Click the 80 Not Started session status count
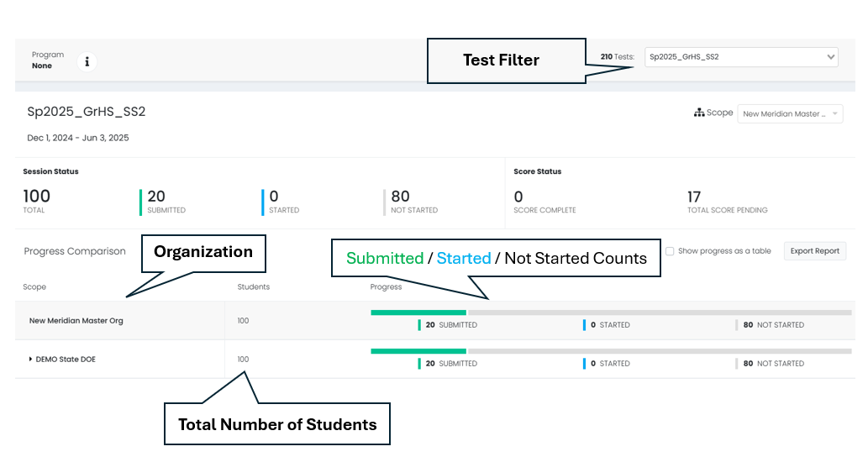Screen dimensions: 868x457 click(399, 197)
